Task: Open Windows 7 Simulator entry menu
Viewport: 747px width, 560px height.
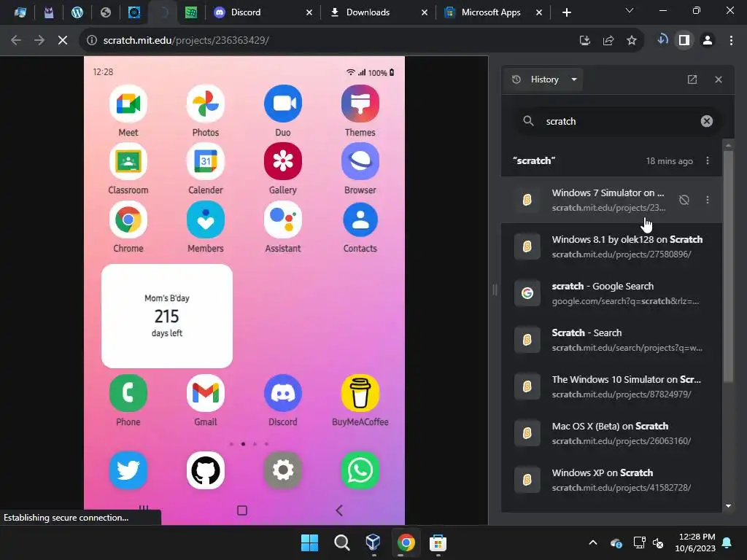Action: (708, 200)
